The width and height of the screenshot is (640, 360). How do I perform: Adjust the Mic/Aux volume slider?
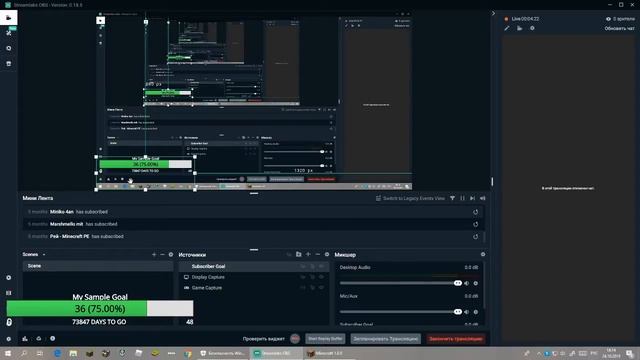tap(400, 312)
